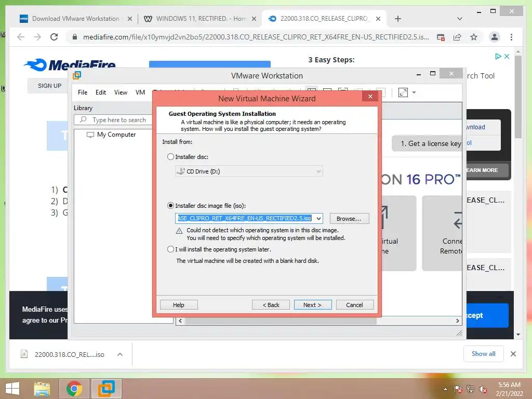This screenshot has height=399, width=532.
Task: Share this page icon
Action: (x=457, y=37)
